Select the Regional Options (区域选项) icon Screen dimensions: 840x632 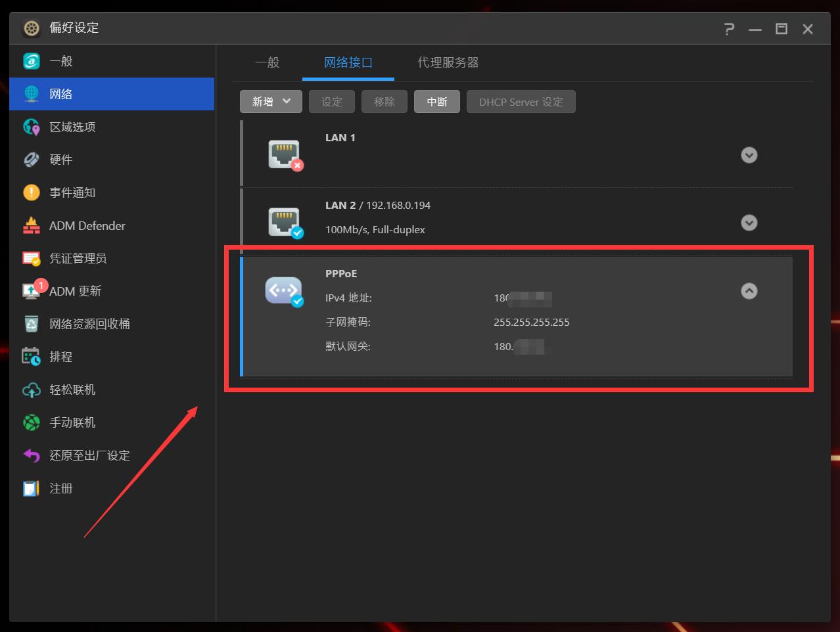point(32,127)
